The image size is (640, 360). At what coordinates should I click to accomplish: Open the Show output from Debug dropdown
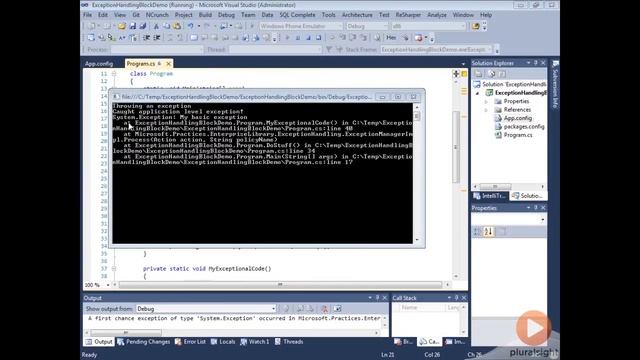click(x=206, y=309)
